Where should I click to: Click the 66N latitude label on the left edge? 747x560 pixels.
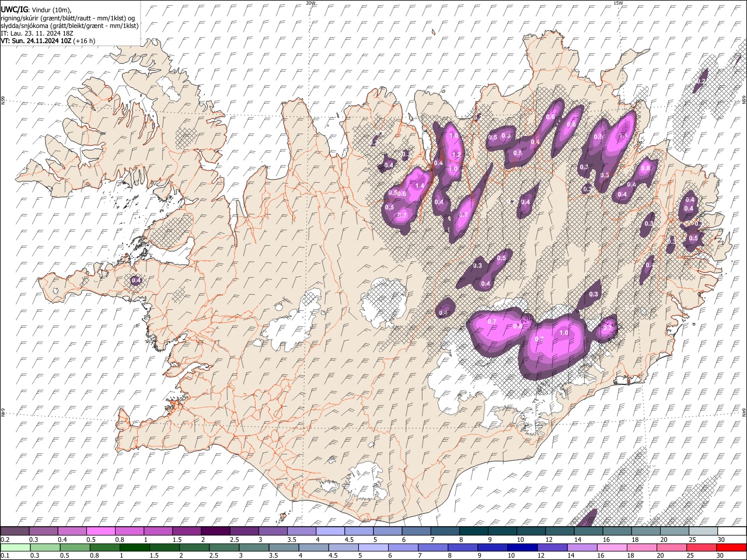click(x=3, y=100)
